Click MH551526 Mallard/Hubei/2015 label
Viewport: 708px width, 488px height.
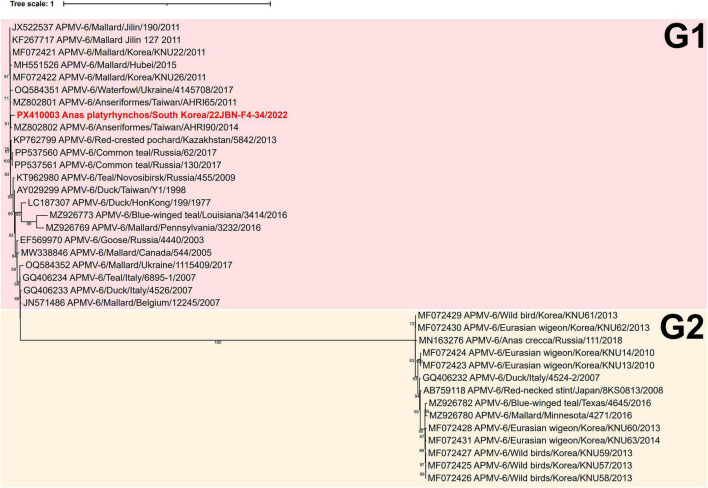tap(95, 65)
